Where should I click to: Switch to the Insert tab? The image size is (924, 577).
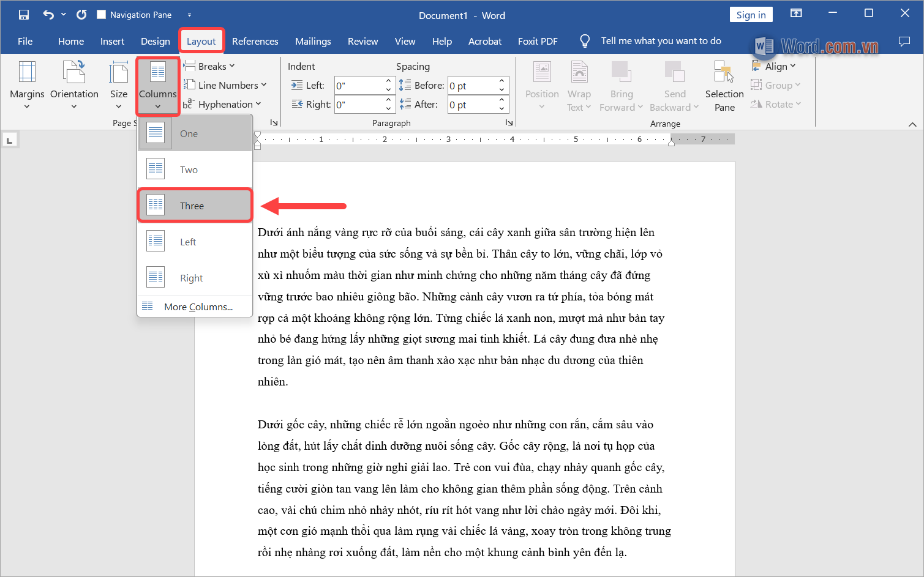pos(112,41)
